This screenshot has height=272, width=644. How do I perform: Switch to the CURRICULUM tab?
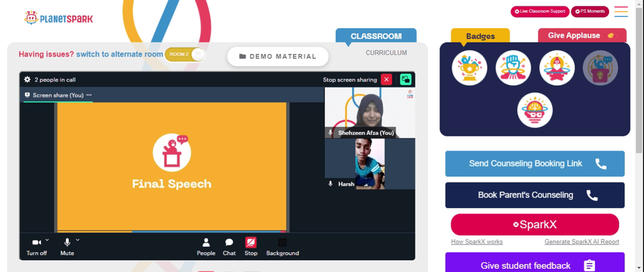[x=386, y=53]
